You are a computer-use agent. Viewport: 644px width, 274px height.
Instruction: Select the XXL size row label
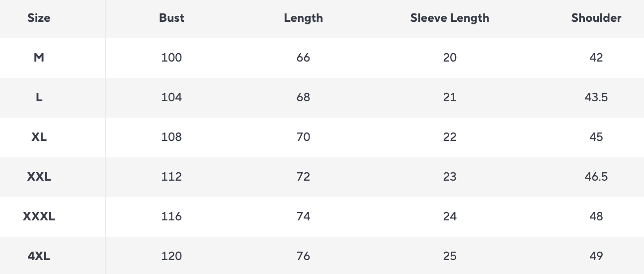click(39, 177)
